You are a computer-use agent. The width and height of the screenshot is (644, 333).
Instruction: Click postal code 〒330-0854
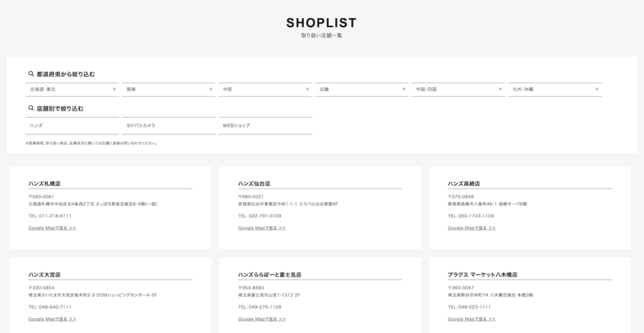41,288
